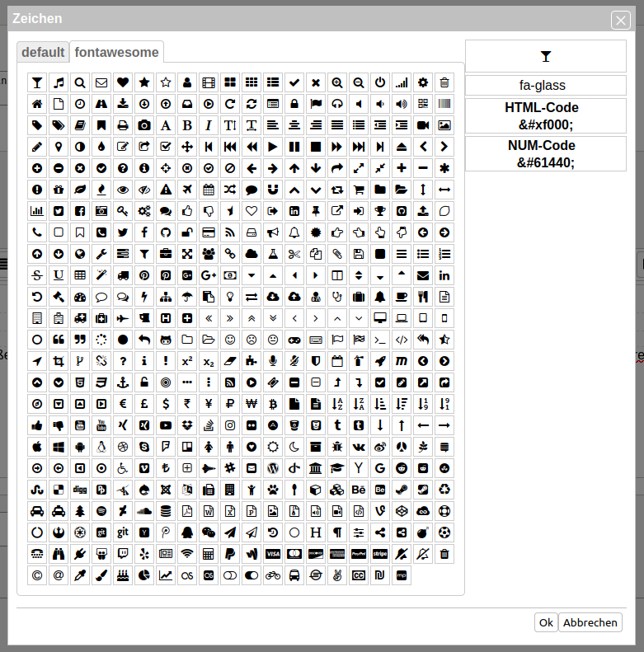Image resolution: width=644 pixels, height=652 pixels.
Task: Select the database symbol
Action: click(166, 511)
